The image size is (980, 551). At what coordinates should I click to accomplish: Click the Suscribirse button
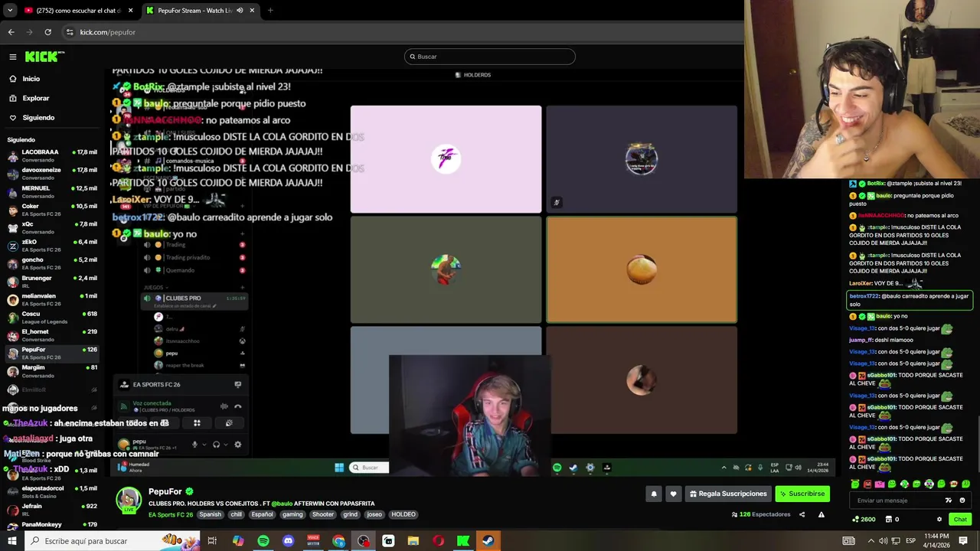point(802,494)
